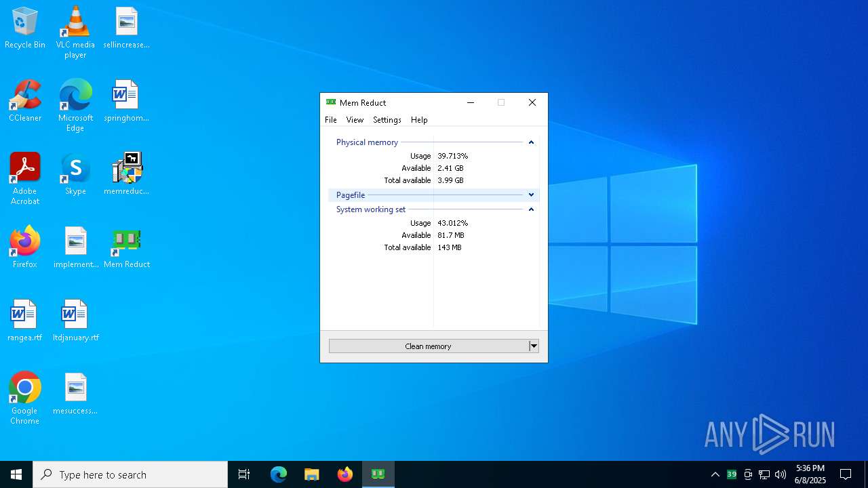The height and width of the screenshot is (488, 868).
Task: Click the Physical memory group header text
Action: [x=367, y=142]
